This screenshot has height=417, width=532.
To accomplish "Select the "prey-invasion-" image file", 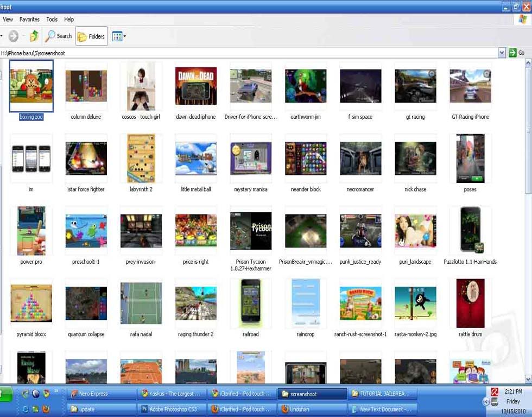I will pyautogui.click(x=141, y=236).
